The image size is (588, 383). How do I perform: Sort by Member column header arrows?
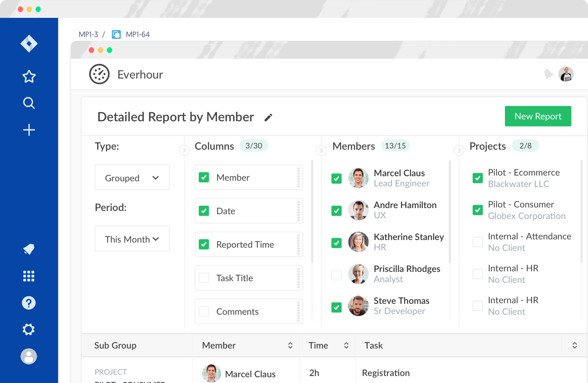pyautogui.click(x=290, y=346)
